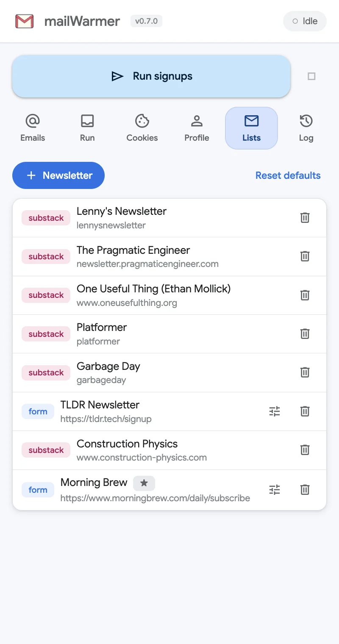Select the Lenny's Newsletter title
The image size is (339, 644).
(122, 211)
